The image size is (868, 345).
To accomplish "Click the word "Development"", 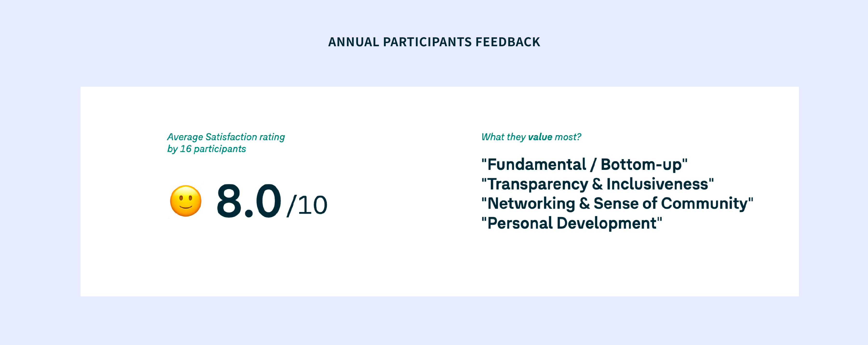I will [607, 223].
